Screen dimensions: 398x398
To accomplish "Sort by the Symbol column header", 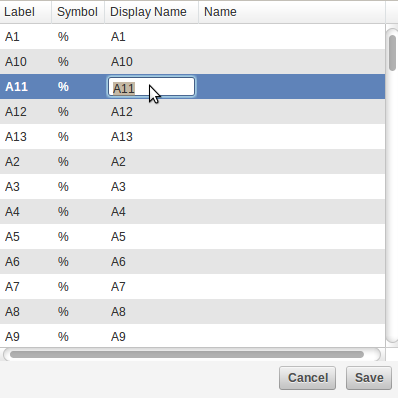I will (x=78, y=12).
